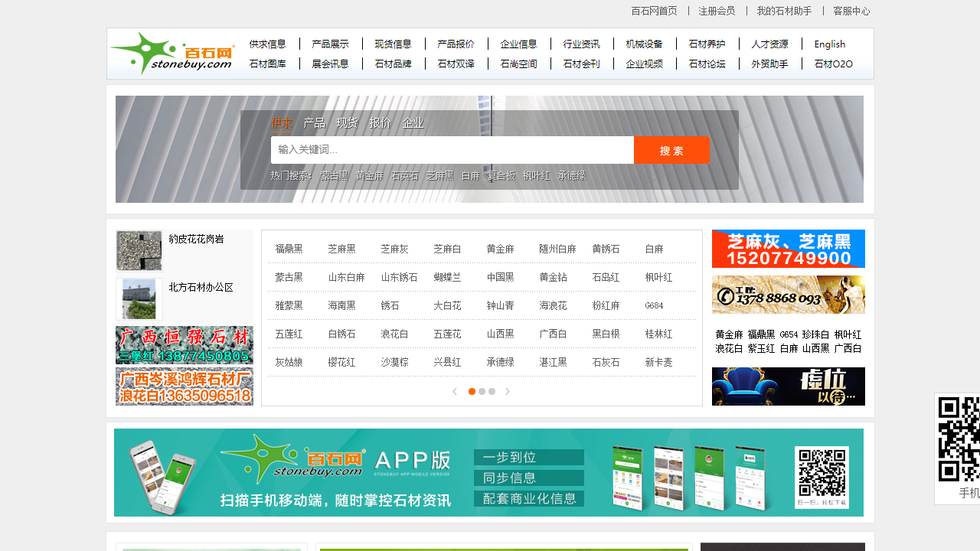
Task: Switch search to the 产品 tab
Action: (313, 122)
